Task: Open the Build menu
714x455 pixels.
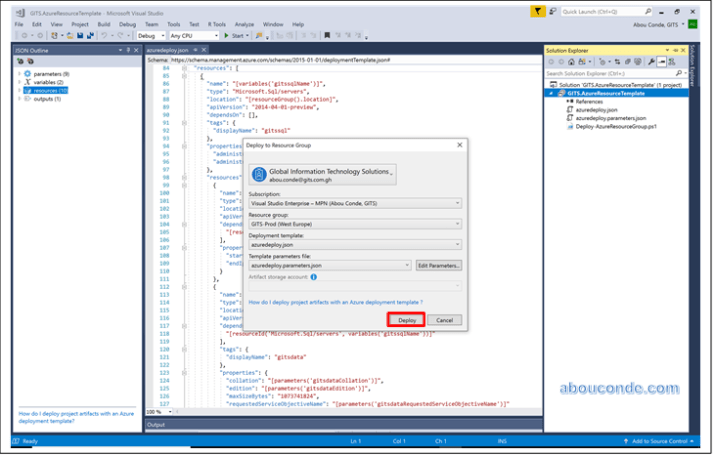Action: (x=103, y=23)
